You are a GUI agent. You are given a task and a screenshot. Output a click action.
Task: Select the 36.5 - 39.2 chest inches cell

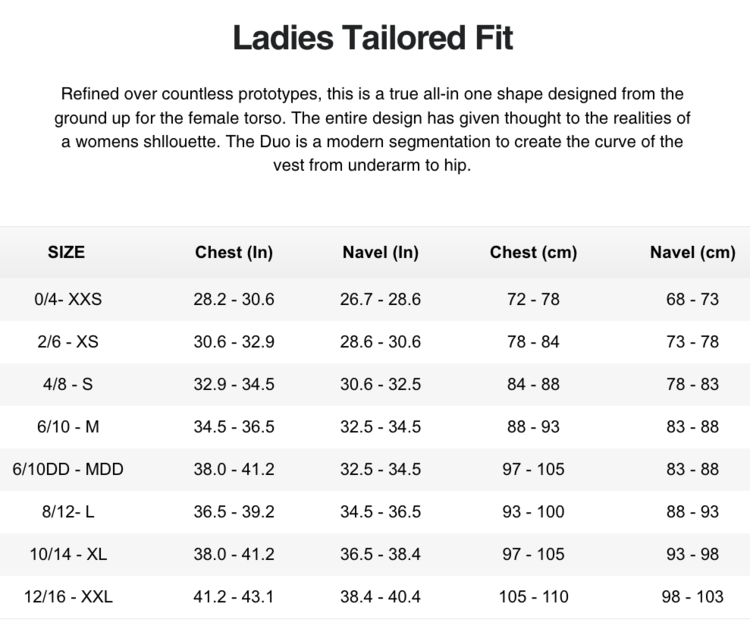pyautogui.click(x=234, y=511)
